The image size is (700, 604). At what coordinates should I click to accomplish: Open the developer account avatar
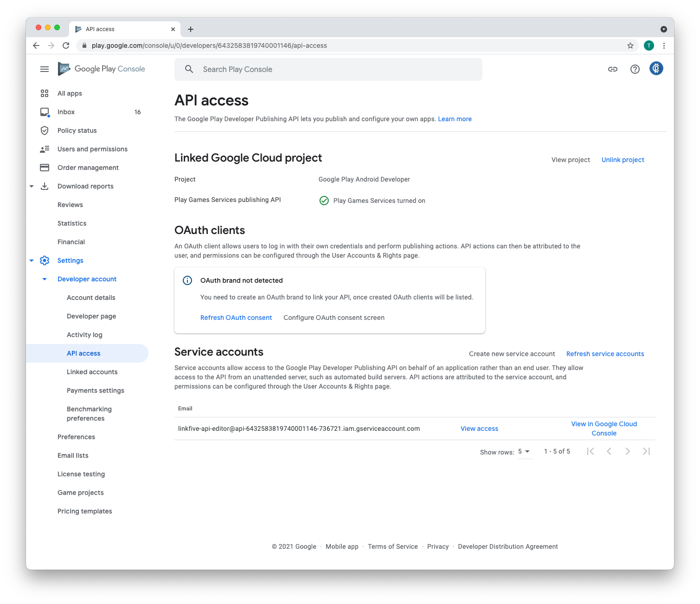[656, 68]
